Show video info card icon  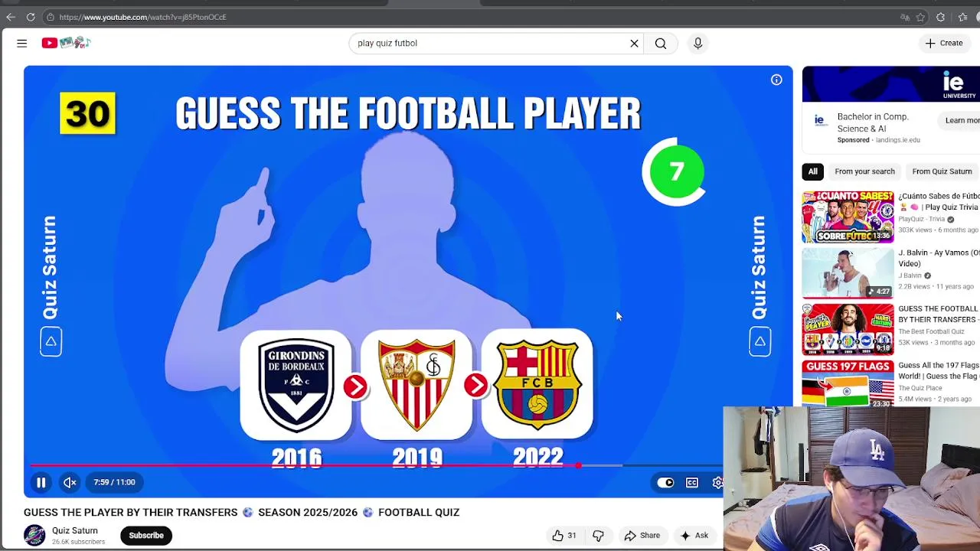pyautogui.click(x=776, y=80)
